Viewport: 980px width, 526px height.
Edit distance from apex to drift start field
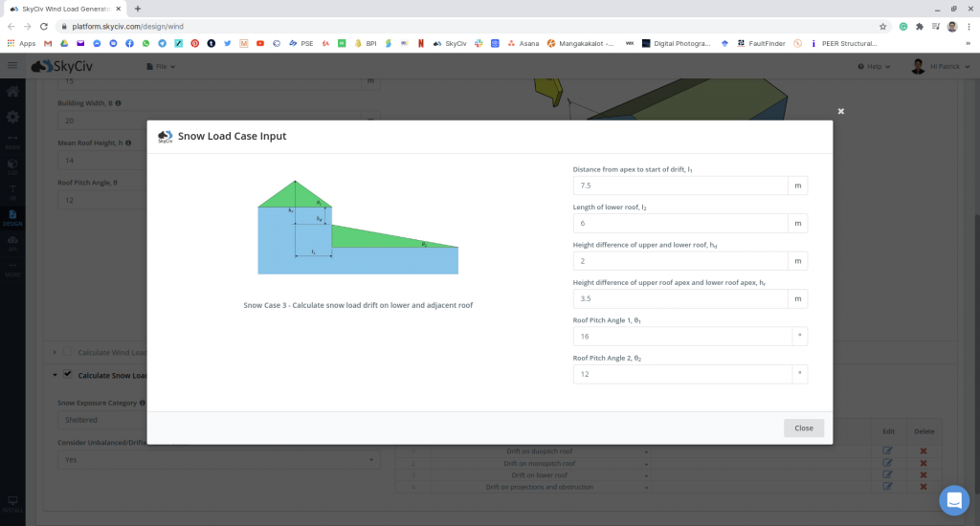pyautogui.click(x=680, y=186)
